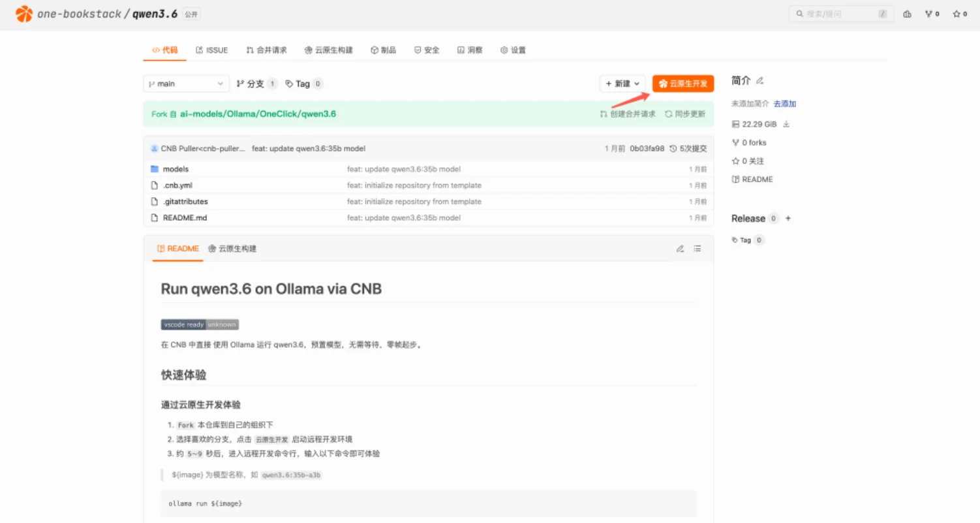
Task: Click the ollama run ${image} code block
Action: [429, 503]
